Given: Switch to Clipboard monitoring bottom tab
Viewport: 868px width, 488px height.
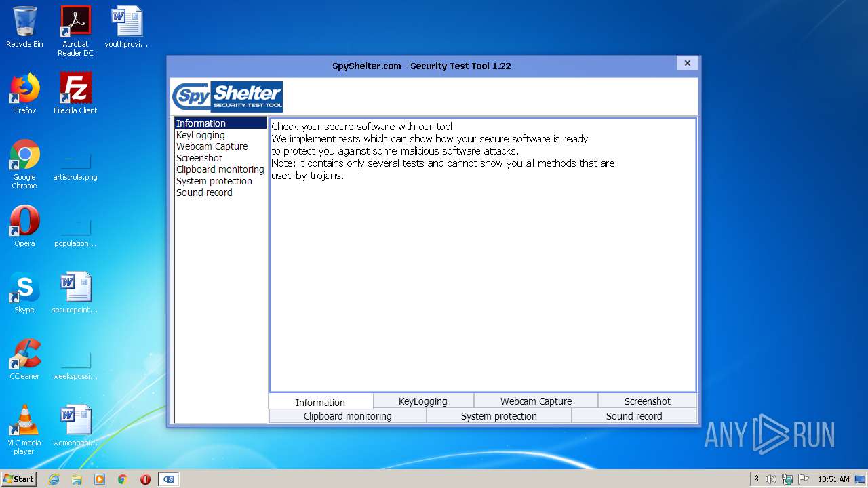Looking at the screenshot, I should coord(348,415).
